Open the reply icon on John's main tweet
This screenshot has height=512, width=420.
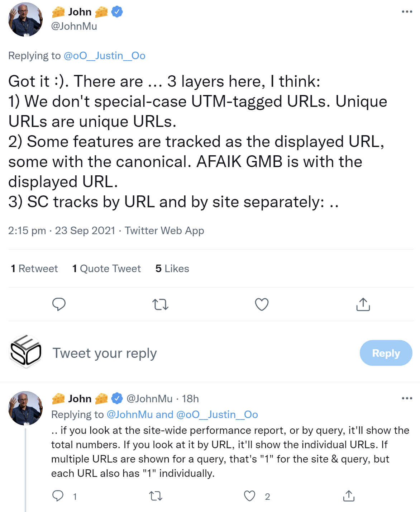click(59, 304)
